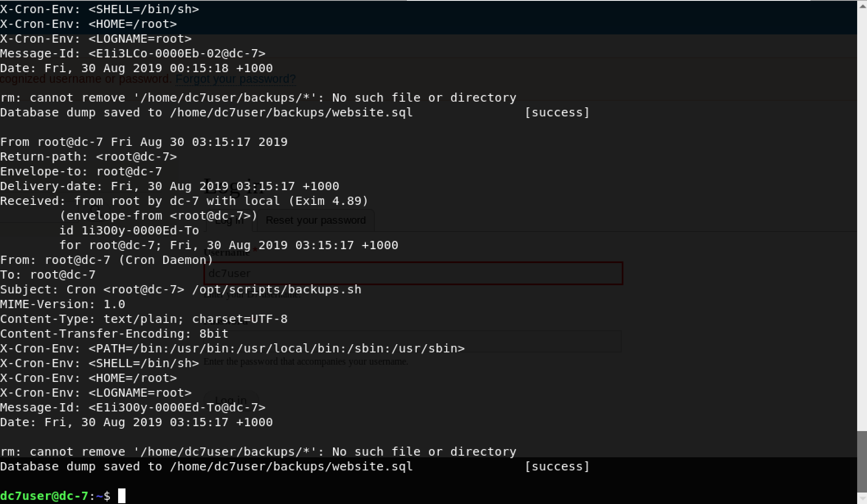The width and height of the screenshot is (867, 504).
Task: Click 'Content-Type: text/plain; charset=UTF-8' line
Action: pos(144,319)
